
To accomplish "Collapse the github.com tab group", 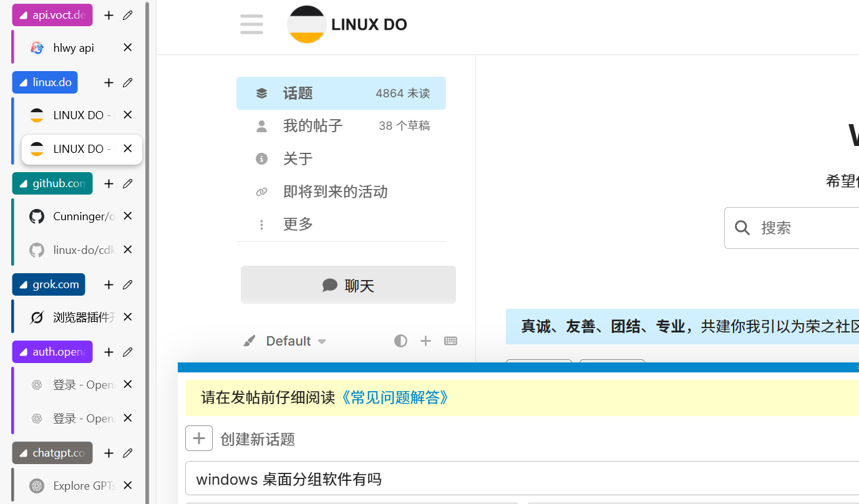I will click(52, 183).
